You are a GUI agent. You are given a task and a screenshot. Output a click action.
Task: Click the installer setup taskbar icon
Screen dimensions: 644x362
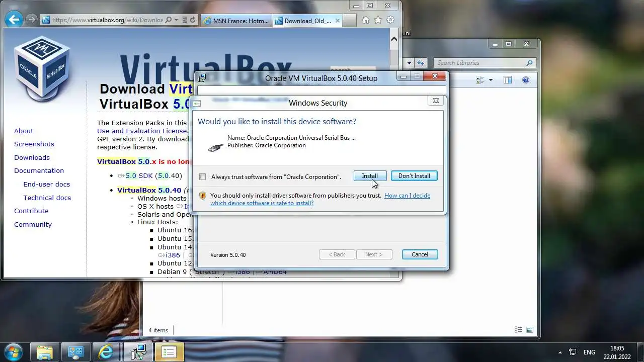point(138,352)
